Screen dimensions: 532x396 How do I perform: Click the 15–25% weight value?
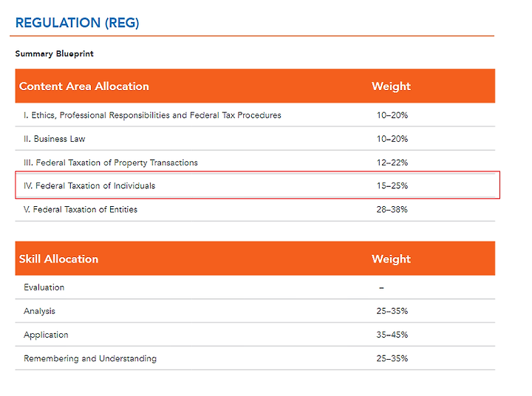click(392, 185)
